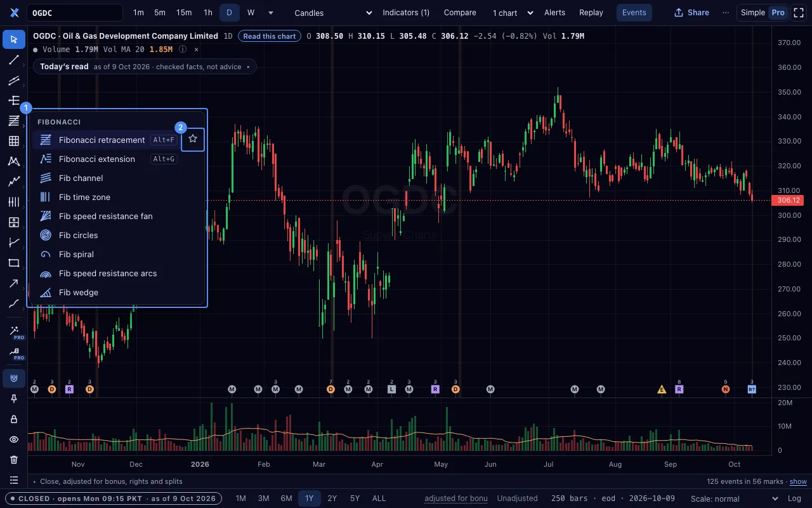The width and height of the screenshot is (812, 508).
Task: Toggle lock all drawings
Action: (x=14, y=419)
